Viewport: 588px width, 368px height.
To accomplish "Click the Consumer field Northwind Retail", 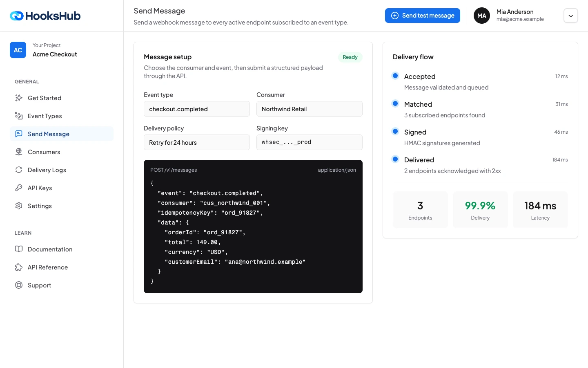I will (x=310, y=109).
